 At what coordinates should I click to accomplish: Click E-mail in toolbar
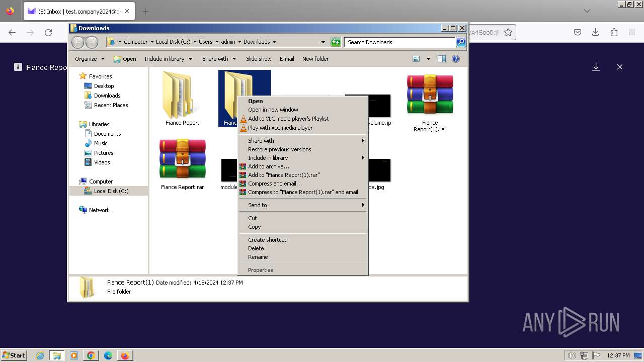[287, 59]
